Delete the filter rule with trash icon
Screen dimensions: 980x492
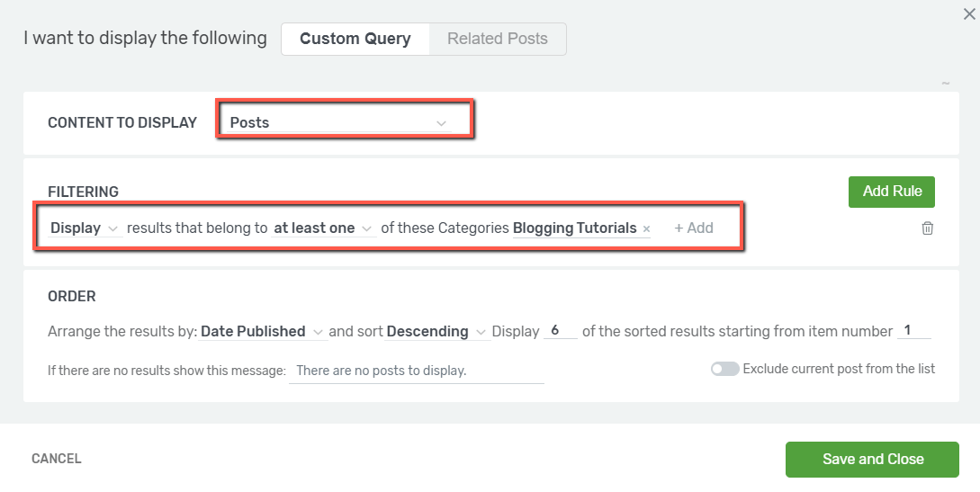[928, 228]
